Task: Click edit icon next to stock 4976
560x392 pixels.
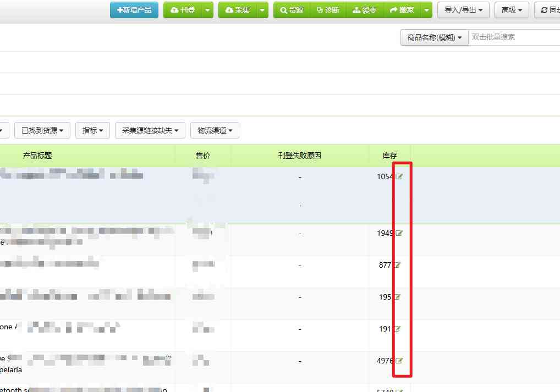Action: pos(399,361)
